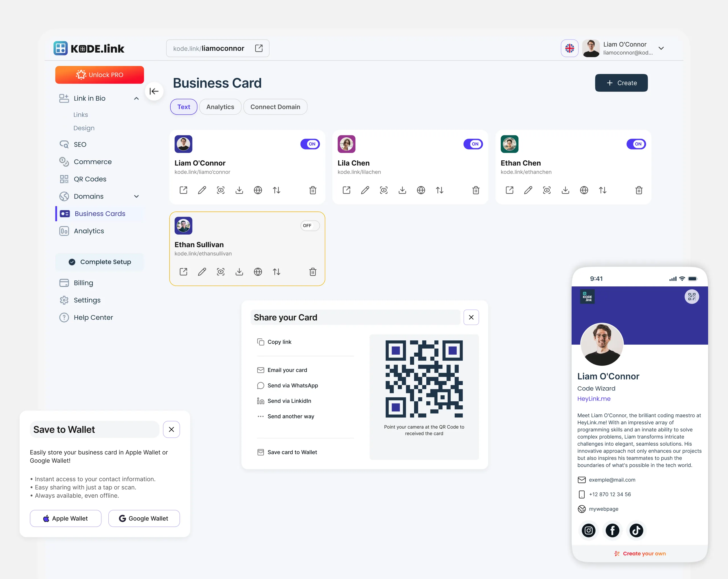Close Share your Card dialog
Viewport: 728px width, 579px height.
[471, 317]
